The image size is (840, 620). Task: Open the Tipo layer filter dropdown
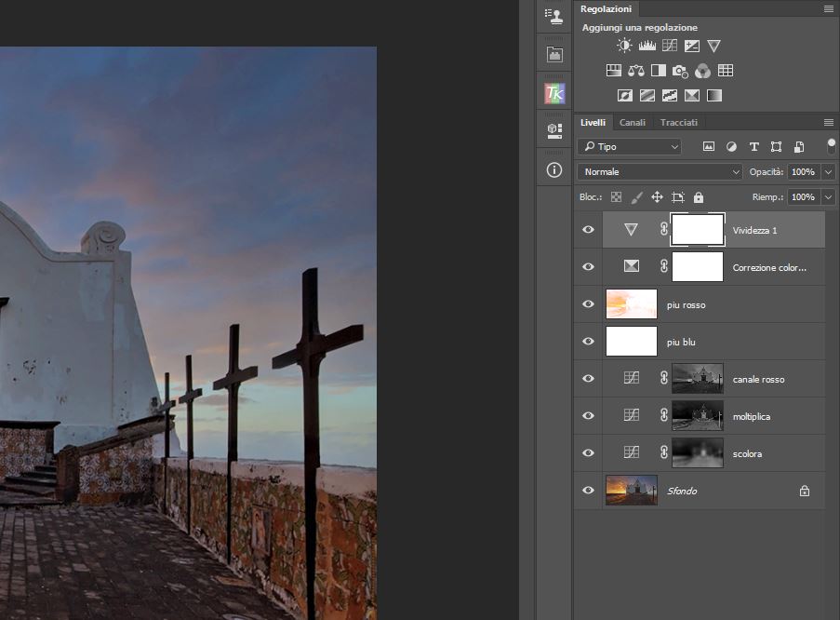click(x=629, y=147)
